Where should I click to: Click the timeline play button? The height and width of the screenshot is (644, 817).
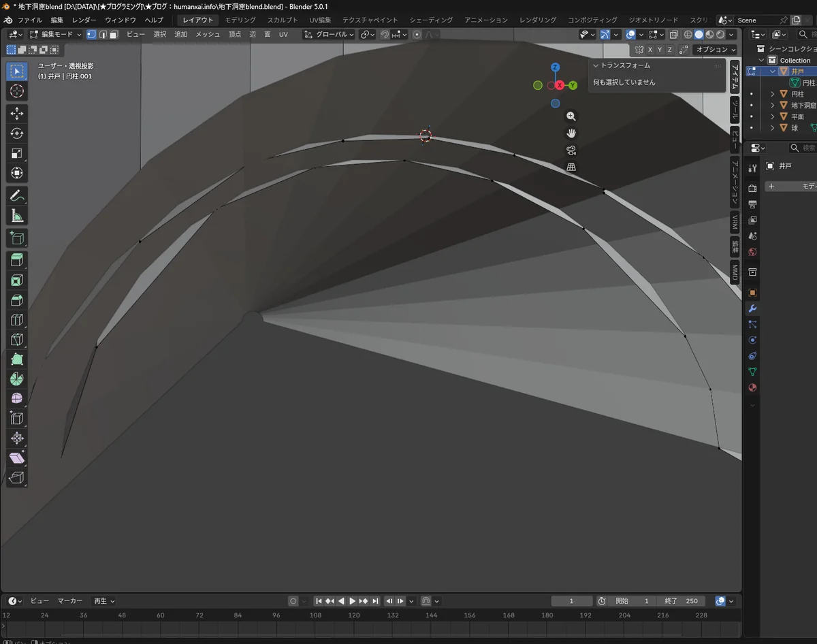(352, 601)
